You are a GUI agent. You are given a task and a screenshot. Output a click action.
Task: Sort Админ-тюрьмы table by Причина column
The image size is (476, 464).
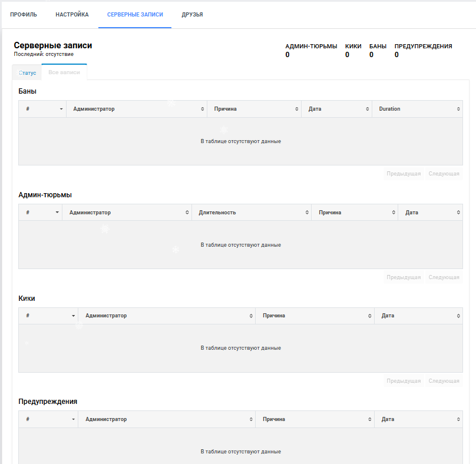355,213
